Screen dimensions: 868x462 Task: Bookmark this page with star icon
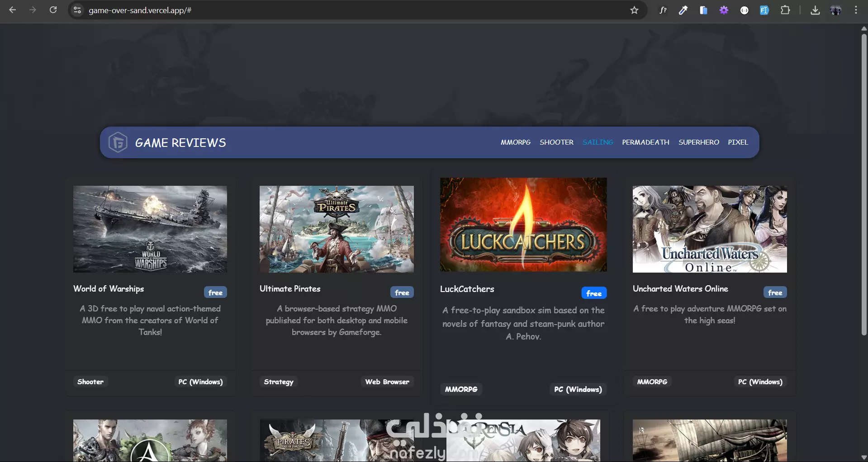634,10
